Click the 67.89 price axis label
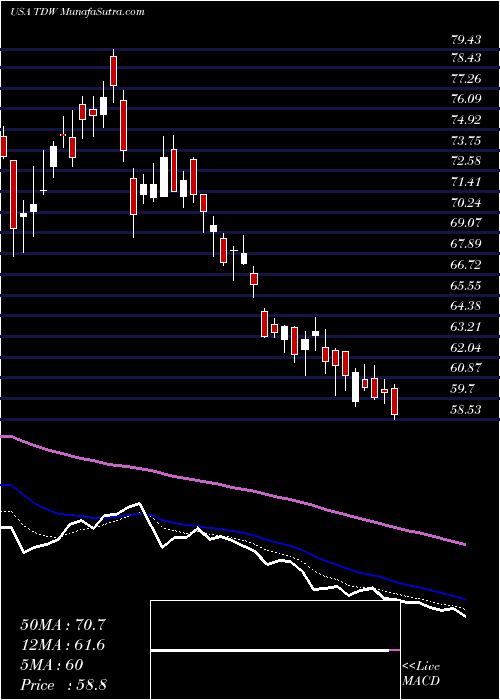The height and width of the screenshot is (700, 500). [466, 243]
